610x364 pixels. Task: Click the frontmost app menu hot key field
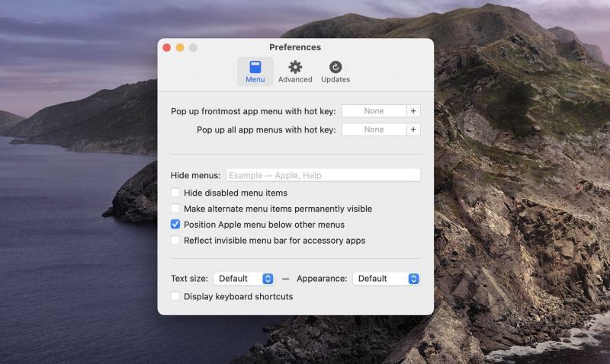(374, 111)
